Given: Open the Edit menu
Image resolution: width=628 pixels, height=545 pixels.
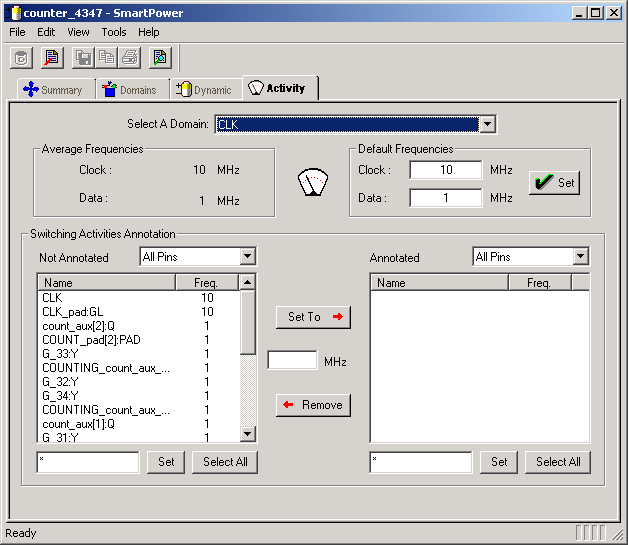Looking at the screenshot, I should tap(46, 32).
